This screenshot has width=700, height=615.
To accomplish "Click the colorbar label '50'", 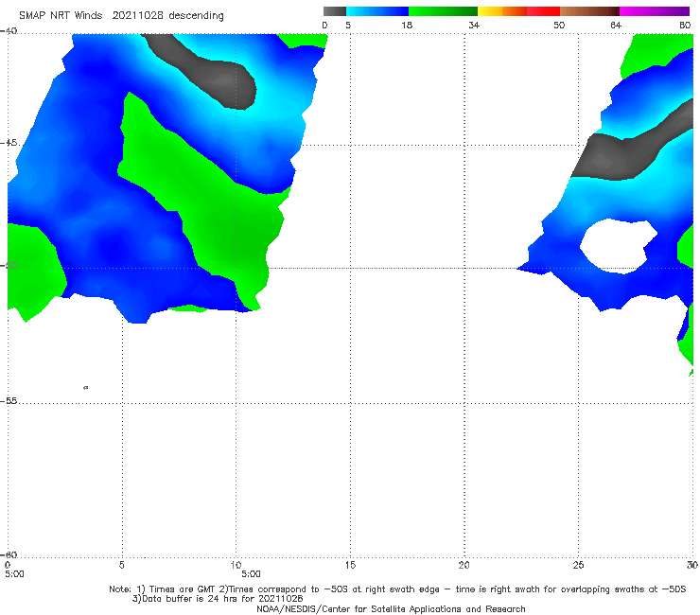I will click(x=559, y=26).
